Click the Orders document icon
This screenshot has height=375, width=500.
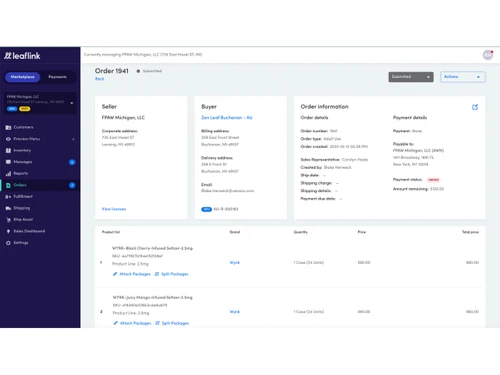pyautogui.click(x=8, y=185)
